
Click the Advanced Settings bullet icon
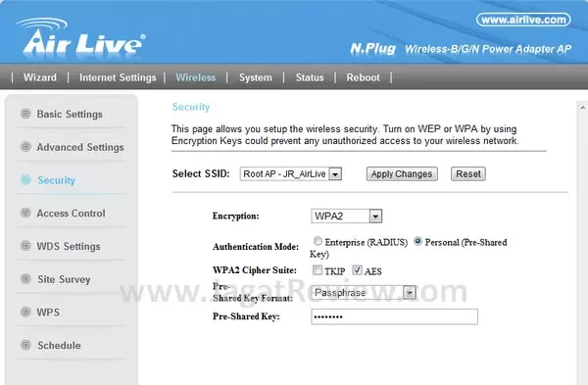pos(25,146)
